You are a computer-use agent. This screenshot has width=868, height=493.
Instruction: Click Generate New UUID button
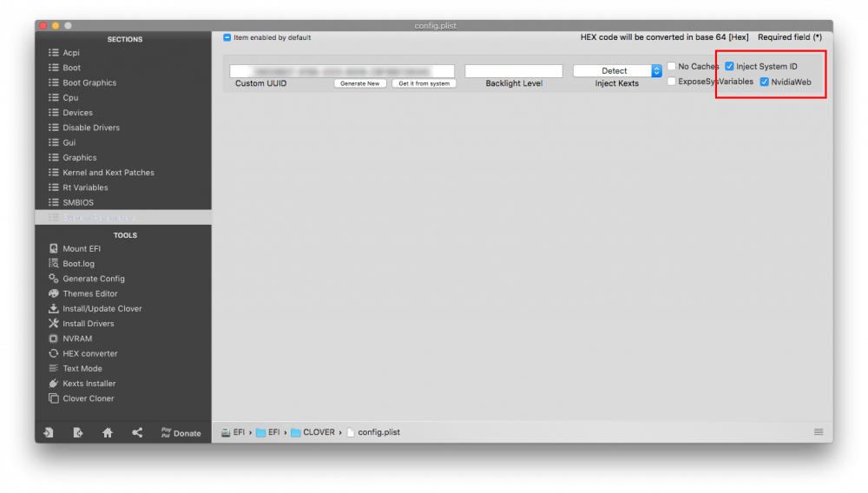[360, 83]
